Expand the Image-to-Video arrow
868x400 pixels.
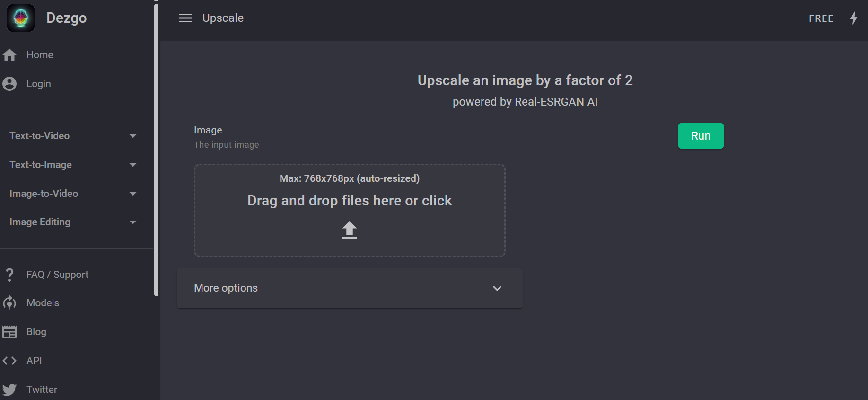[x=133, y=194]
